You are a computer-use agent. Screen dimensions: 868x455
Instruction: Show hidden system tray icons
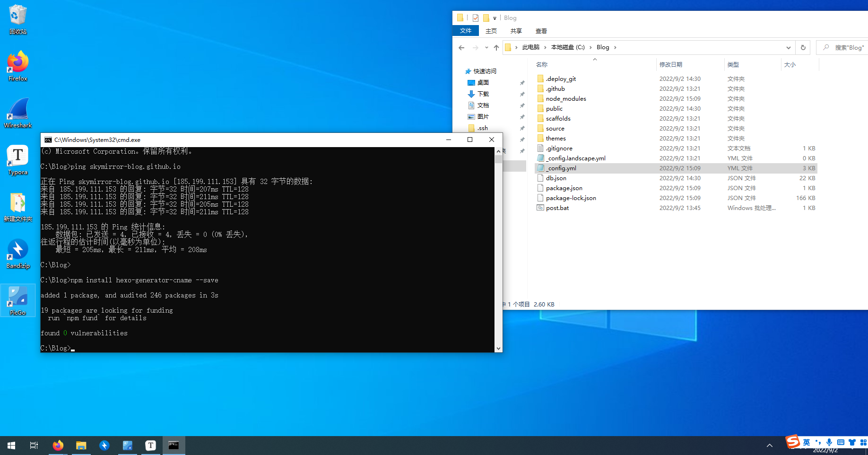tap(770, 446)
